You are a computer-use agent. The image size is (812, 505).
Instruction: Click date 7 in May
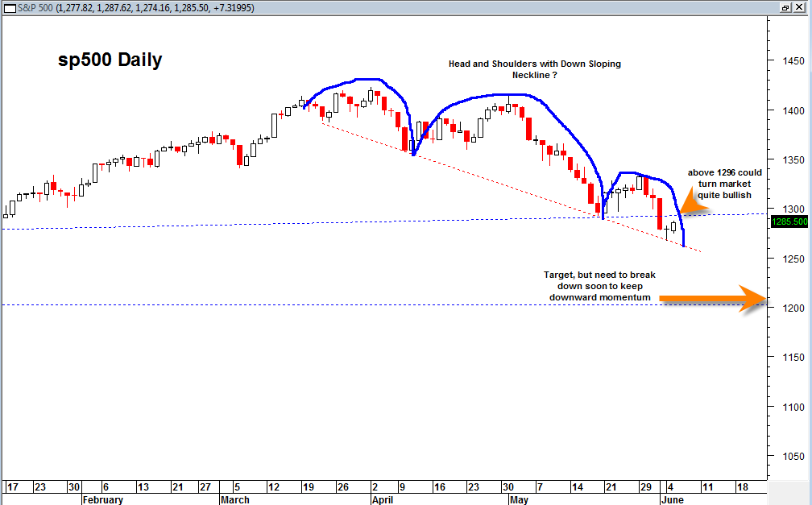540,486
